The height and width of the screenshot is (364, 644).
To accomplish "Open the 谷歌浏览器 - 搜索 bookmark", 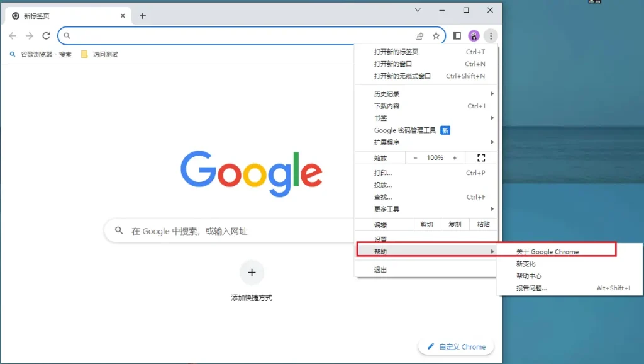I will click(x=41, y=54).
